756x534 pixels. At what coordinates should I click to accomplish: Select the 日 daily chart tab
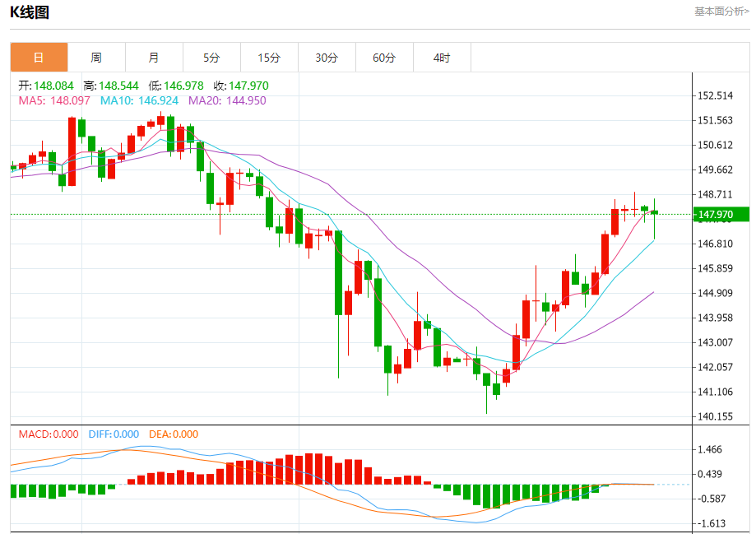click(x=39, y=58)
